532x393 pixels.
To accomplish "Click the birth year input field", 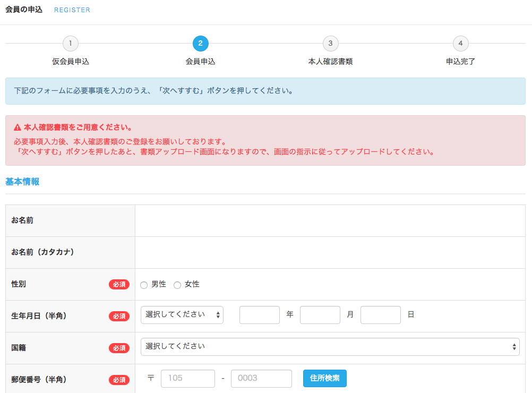I will tap(260, 315).
